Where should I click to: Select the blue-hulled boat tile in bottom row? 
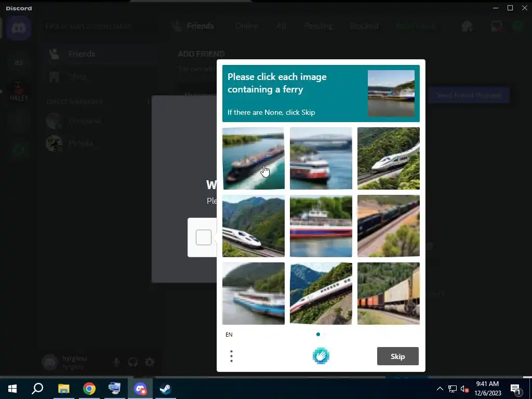(254, 294)
